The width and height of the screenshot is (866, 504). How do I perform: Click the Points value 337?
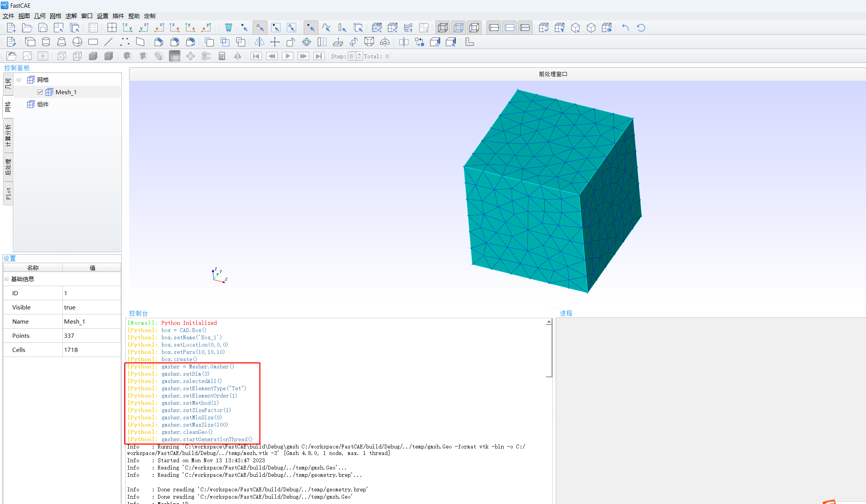pyautogui.click(x=92, y=336)
